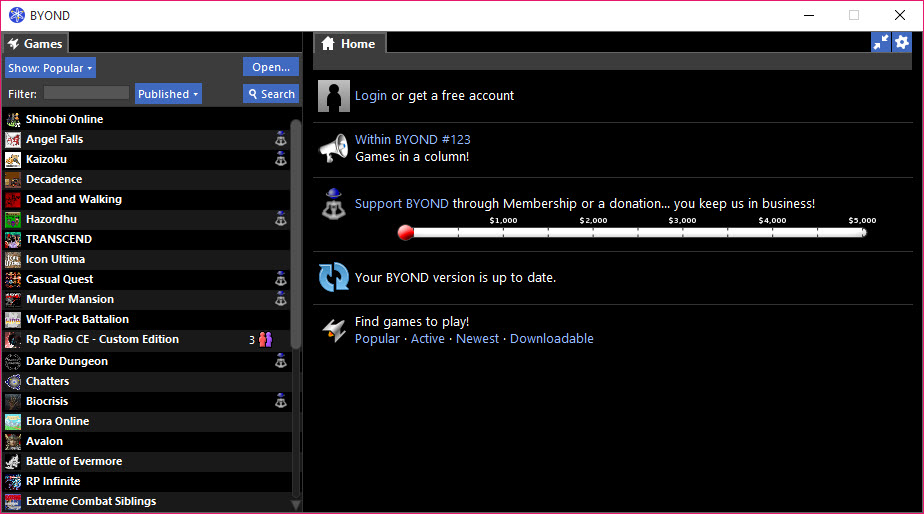Click the Casual Quest game icon

click(x=13, y=279)
